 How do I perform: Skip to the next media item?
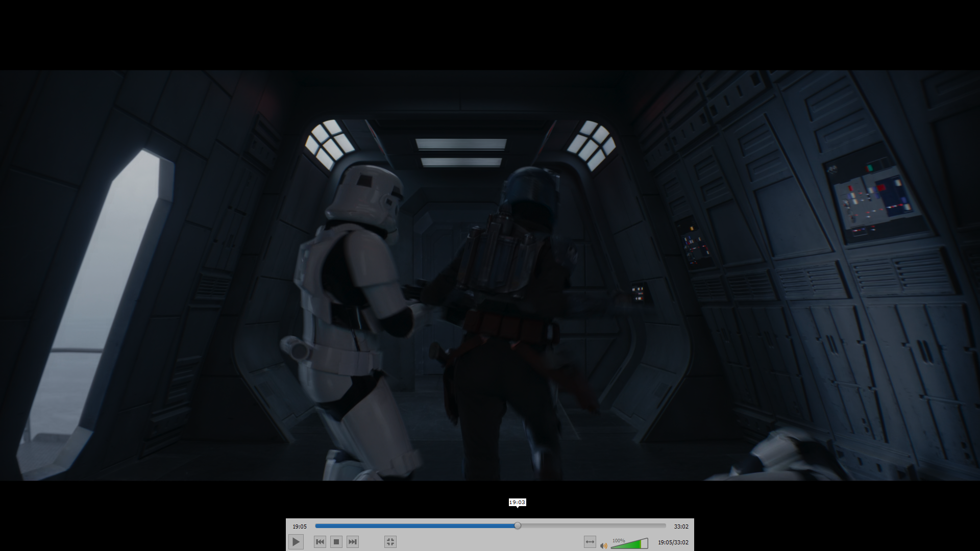353,542
